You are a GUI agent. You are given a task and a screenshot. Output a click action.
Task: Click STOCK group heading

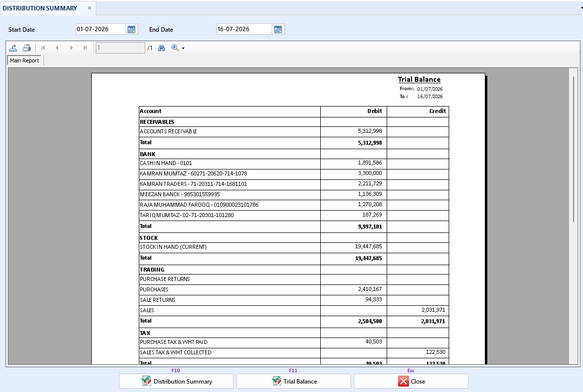(x=149, y=238)
